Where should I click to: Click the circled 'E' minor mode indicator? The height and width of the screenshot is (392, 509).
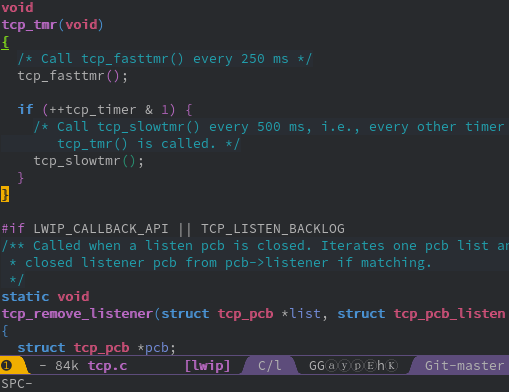coord(370,366)
